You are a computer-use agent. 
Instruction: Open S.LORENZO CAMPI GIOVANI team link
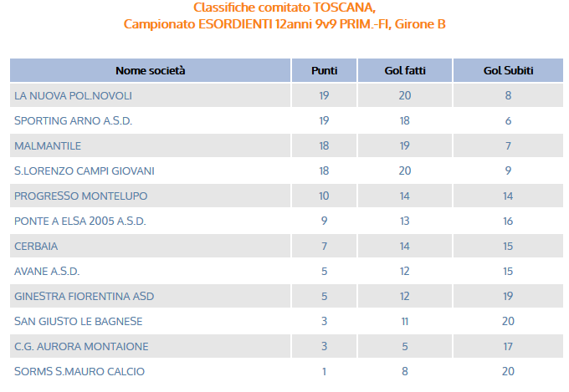coord(85,171)
